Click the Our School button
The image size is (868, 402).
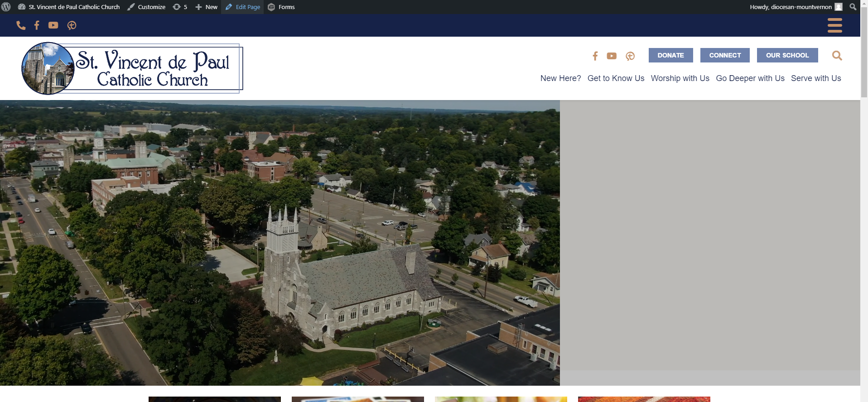(787, 55)
